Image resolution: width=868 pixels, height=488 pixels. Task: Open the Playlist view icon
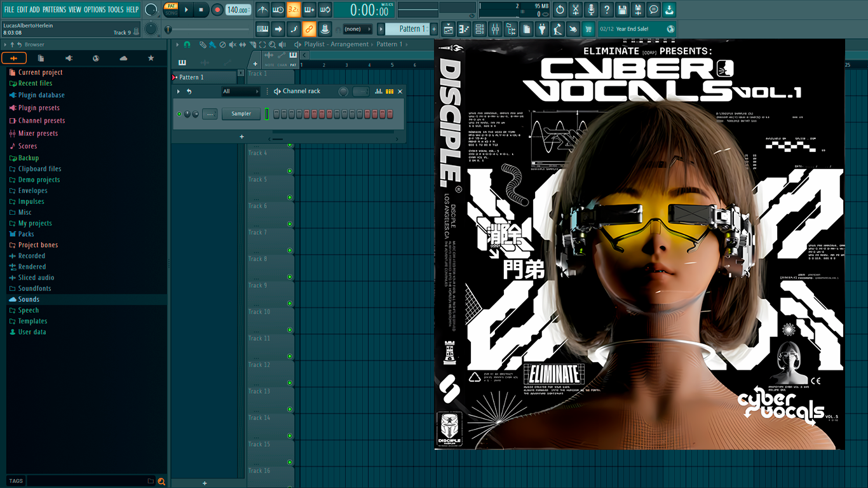449,29
